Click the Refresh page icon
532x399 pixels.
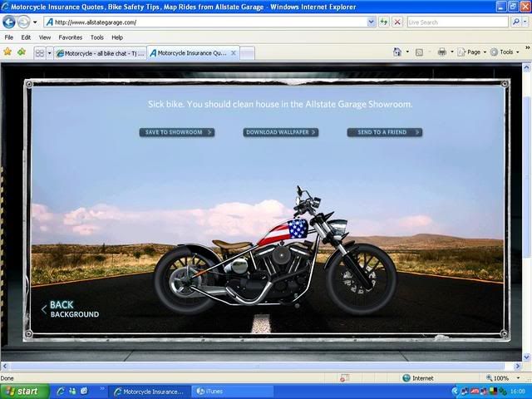pos(384,22)
